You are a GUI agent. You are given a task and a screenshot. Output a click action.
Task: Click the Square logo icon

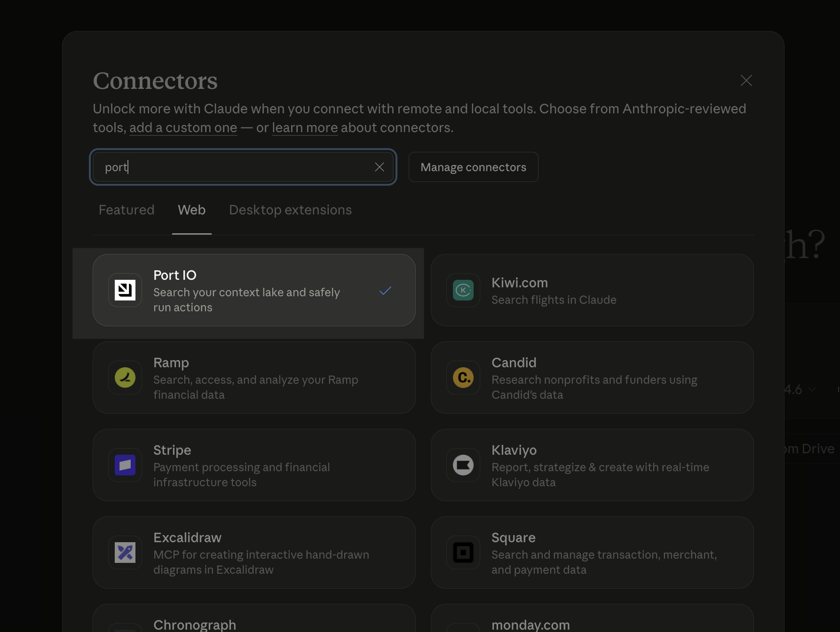pos(463,553)
